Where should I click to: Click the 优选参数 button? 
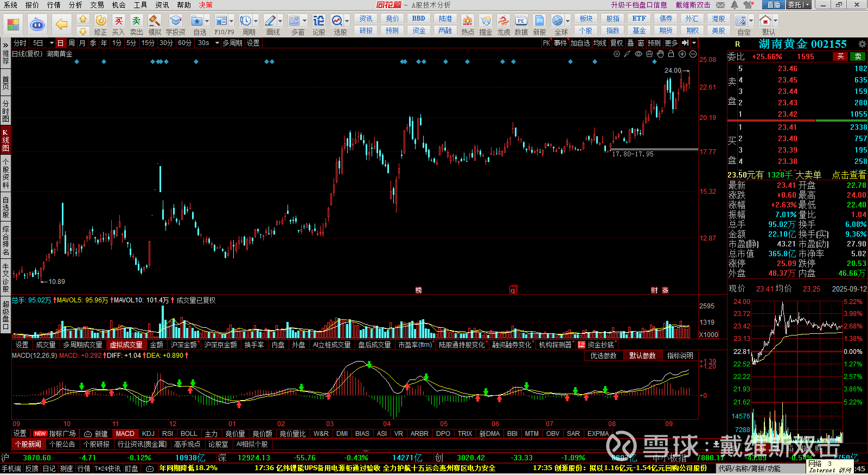tap(603, 356)
